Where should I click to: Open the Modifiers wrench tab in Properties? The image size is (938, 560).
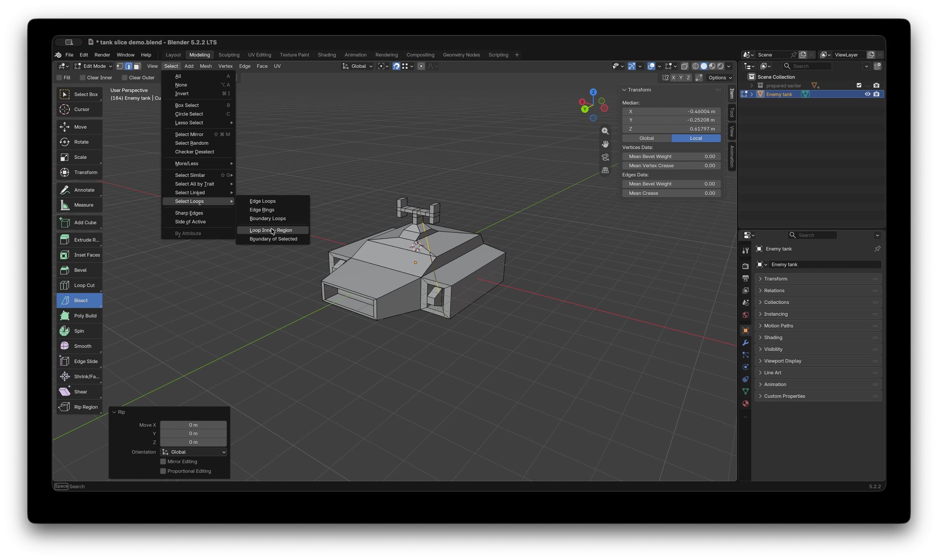coord(745,343)
